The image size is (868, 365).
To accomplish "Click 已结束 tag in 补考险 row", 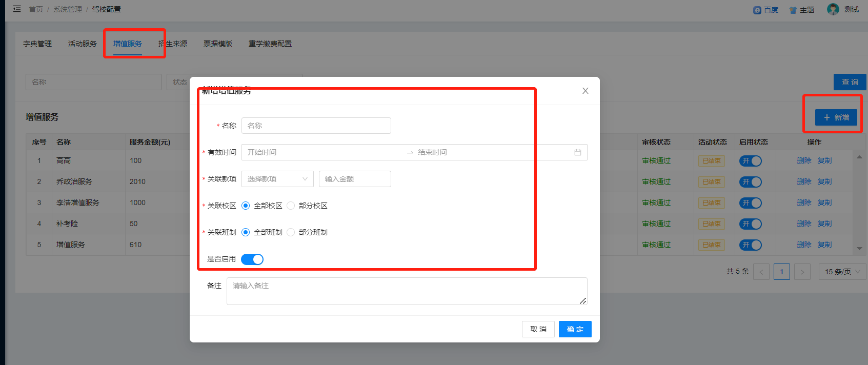I will click(712, 224).
